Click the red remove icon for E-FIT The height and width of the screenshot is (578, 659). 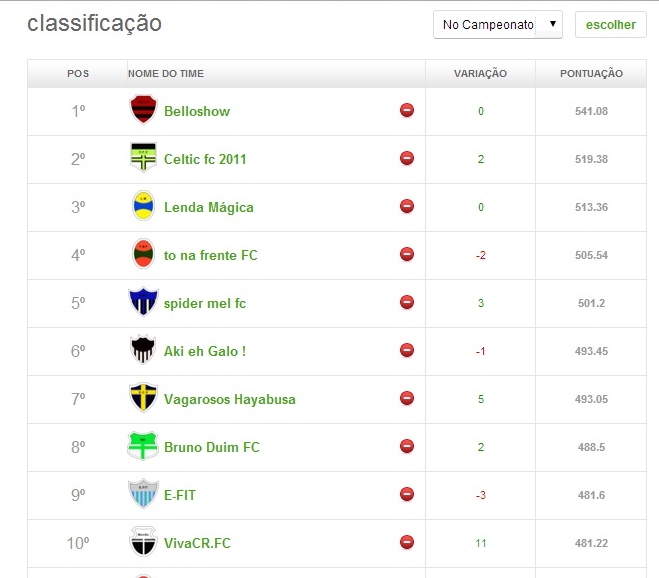[x=407, y=494]
